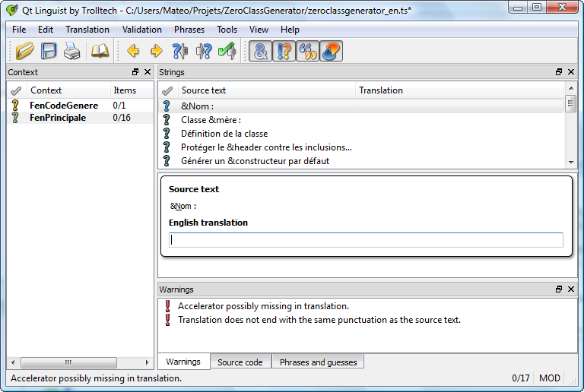Mark done and next with green checkmark
Viewport: 584px width, 392px height.
tap(227, 51)
